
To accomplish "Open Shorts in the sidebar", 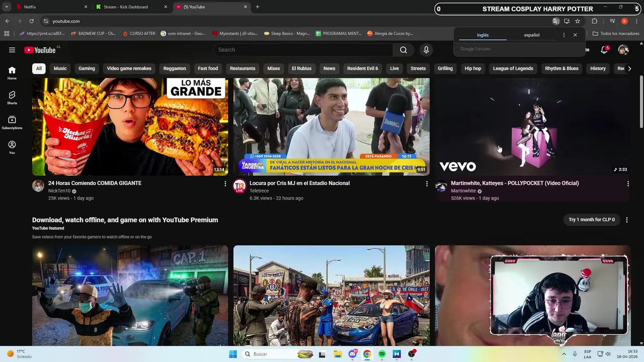I will point(12,98).
